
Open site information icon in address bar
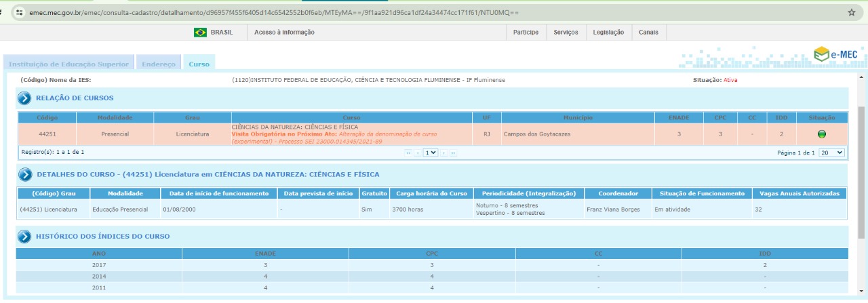19,12
